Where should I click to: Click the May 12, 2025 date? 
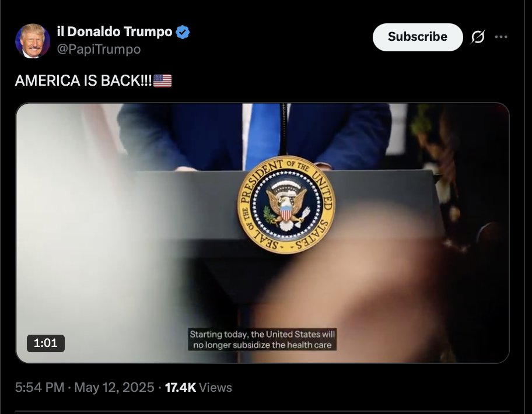pos(114,387)
